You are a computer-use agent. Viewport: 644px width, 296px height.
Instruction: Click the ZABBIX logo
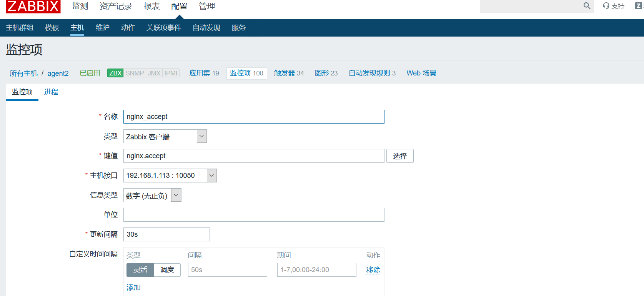[33, 6]
